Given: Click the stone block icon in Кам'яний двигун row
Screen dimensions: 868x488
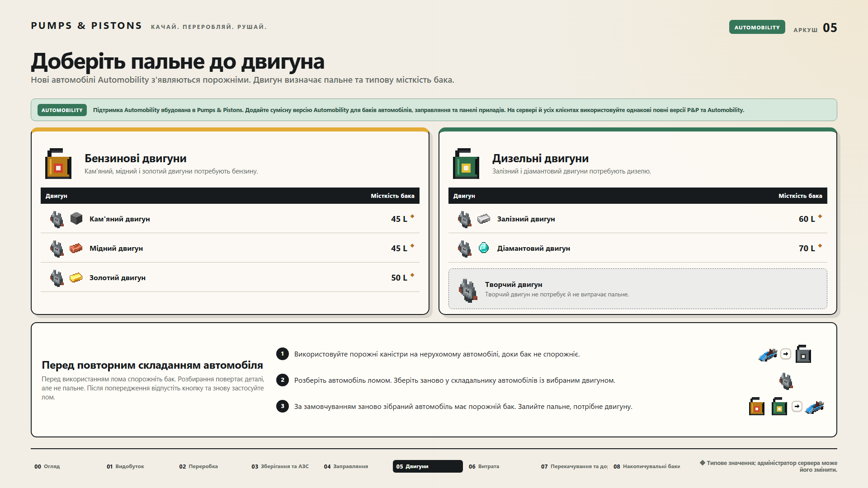Looking at the screenshot, I should coord(76,219).
